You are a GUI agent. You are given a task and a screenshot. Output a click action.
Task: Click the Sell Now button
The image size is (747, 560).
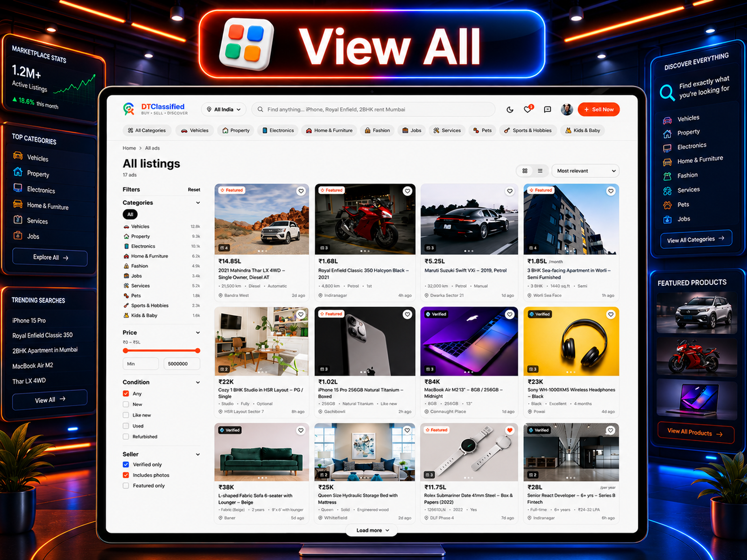pos(599,110)
